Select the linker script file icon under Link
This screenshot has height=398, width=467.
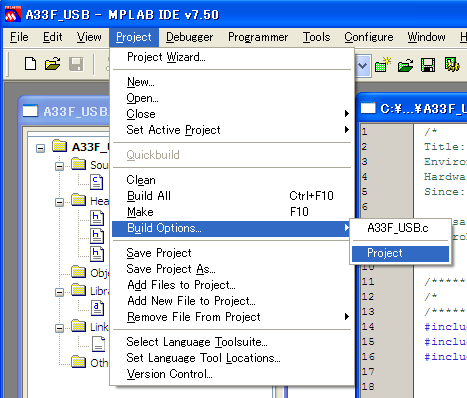(98, 344)
